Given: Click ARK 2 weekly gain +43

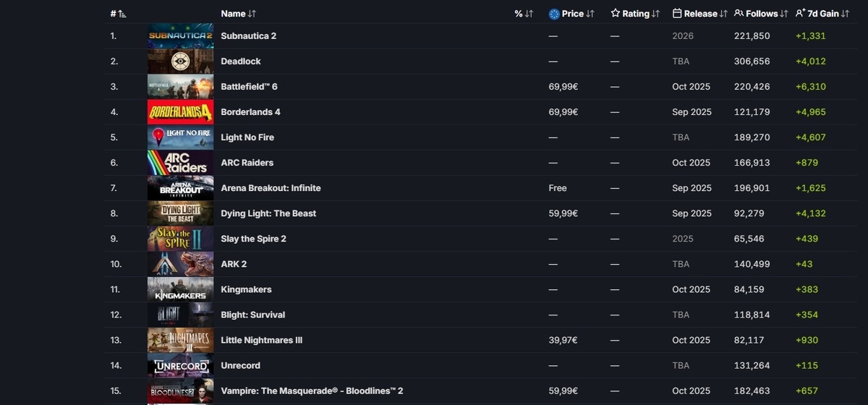Looking at the screenshot, I should 804,264.
